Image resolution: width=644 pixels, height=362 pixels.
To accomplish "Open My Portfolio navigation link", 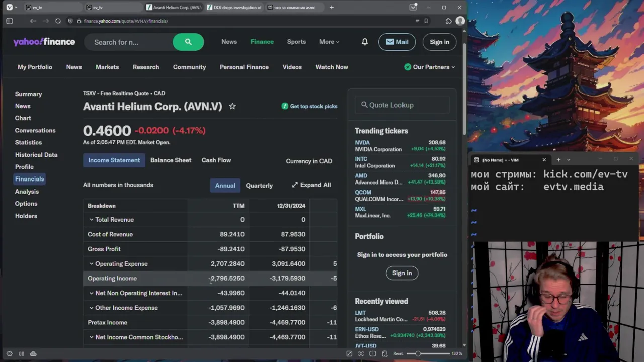I will pos(35,67).
